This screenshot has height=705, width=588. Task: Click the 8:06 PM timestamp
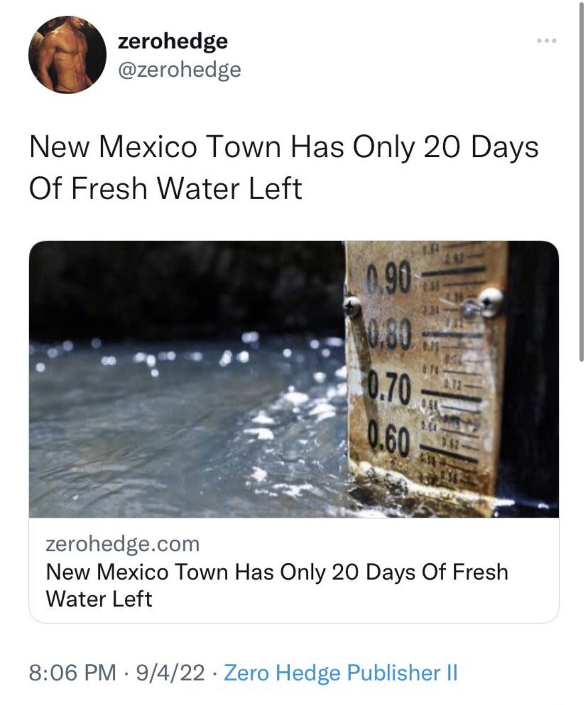point(73,672)
